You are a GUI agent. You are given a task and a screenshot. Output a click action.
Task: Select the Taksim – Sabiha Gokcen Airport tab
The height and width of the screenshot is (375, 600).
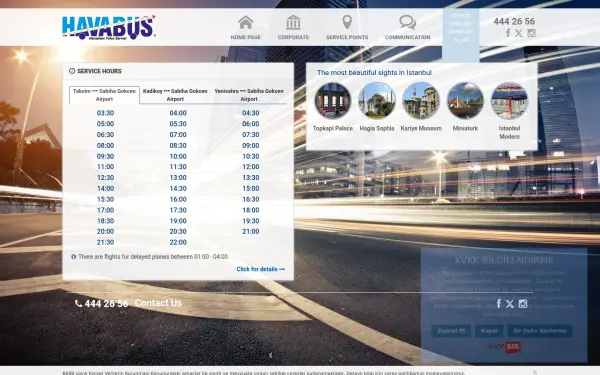point(104,95)
